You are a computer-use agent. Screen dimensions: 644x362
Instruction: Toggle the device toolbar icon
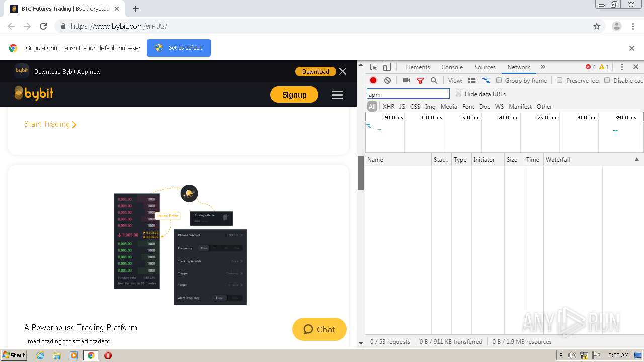click(387, 67)
